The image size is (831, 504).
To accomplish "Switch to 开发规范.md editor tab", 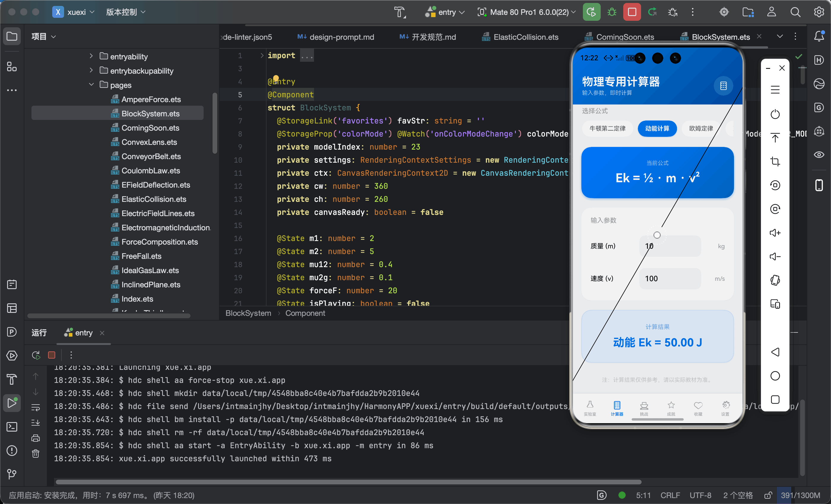I will 428,37.
